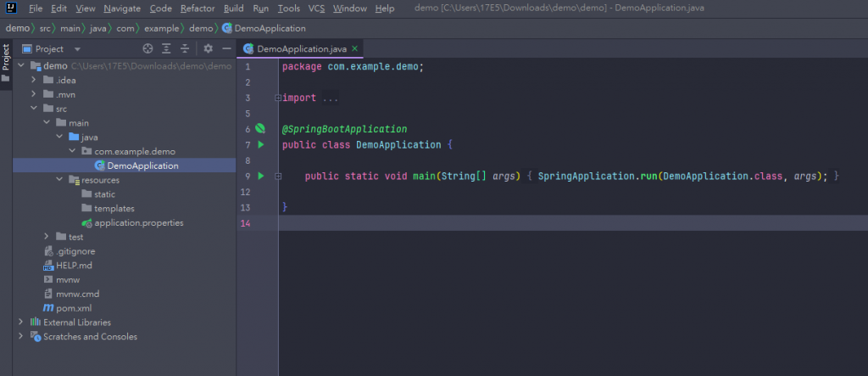Click the blue java source folder icon
The width and height of the screenshot is (868, 376).
tap(75, 137)
